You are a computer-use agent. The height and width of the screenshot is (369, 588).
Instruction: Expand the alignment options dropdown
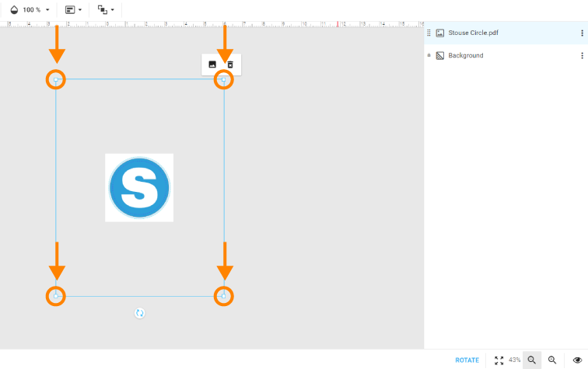[73, 10]
